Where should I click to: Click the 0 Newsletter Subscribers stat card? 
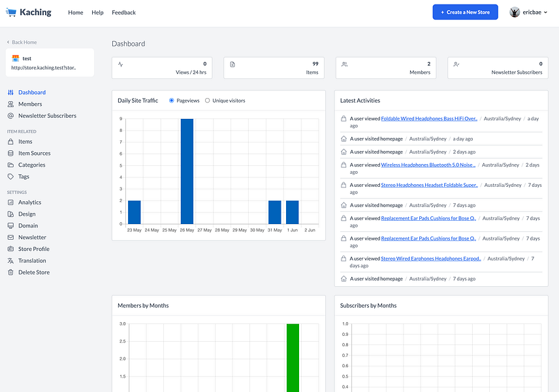click(x=498, y=68)
